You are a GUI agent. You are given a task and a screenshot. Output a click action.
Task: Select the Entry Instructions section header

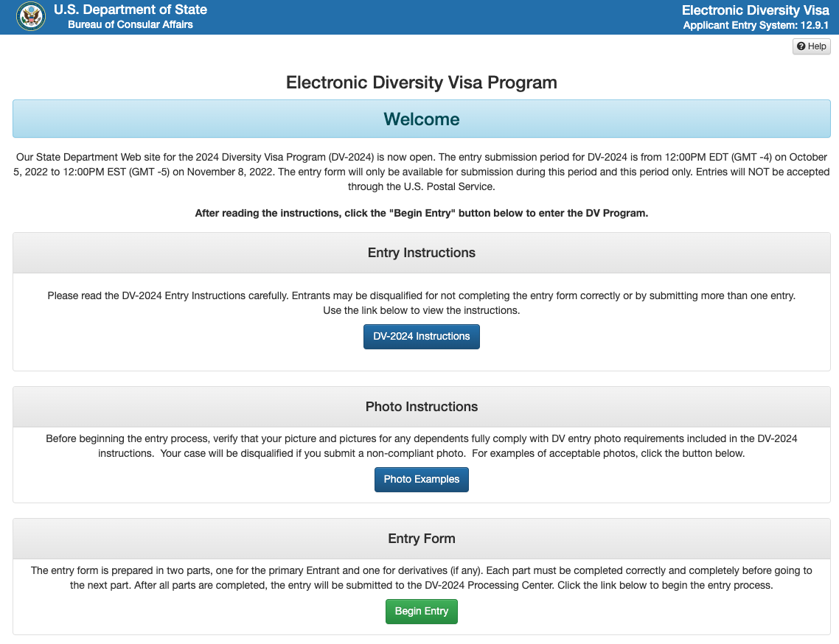[421, 252]
